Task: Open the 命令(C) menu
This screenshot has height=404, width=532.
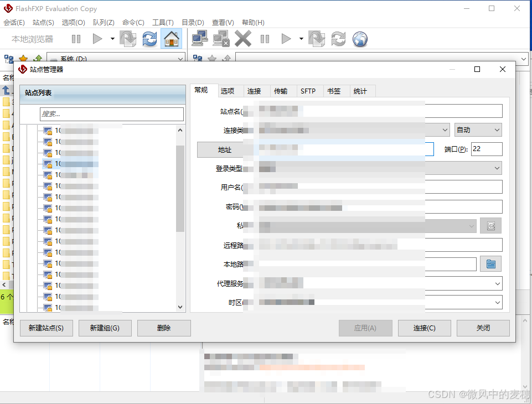Action: (133, 22)
